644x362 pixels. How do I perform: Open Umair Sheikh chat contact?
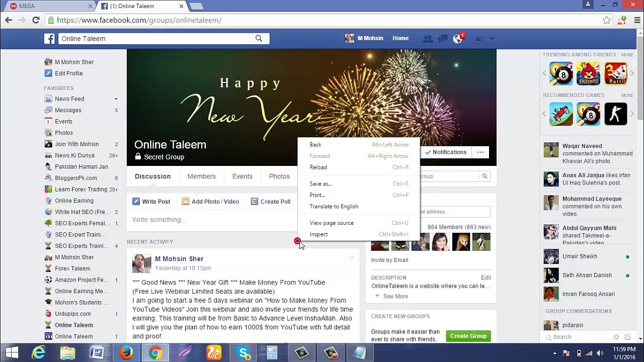[587, 256]
